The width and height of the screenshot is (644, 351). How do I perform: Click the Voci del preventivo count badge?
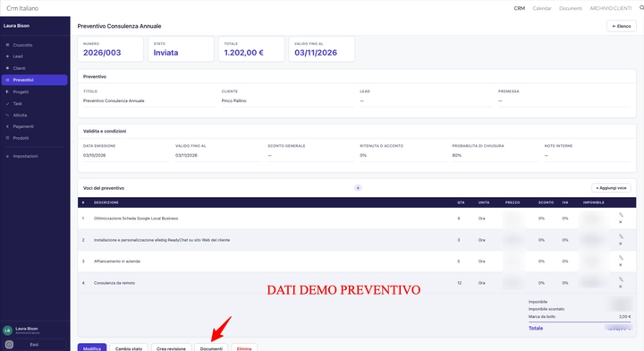[358, 188]
